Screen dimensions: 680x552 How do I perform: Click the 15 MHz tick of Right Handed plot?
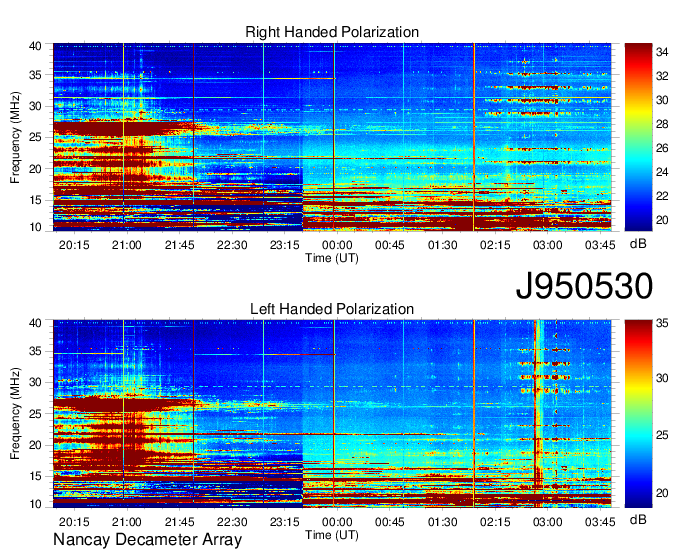(35, 200)
